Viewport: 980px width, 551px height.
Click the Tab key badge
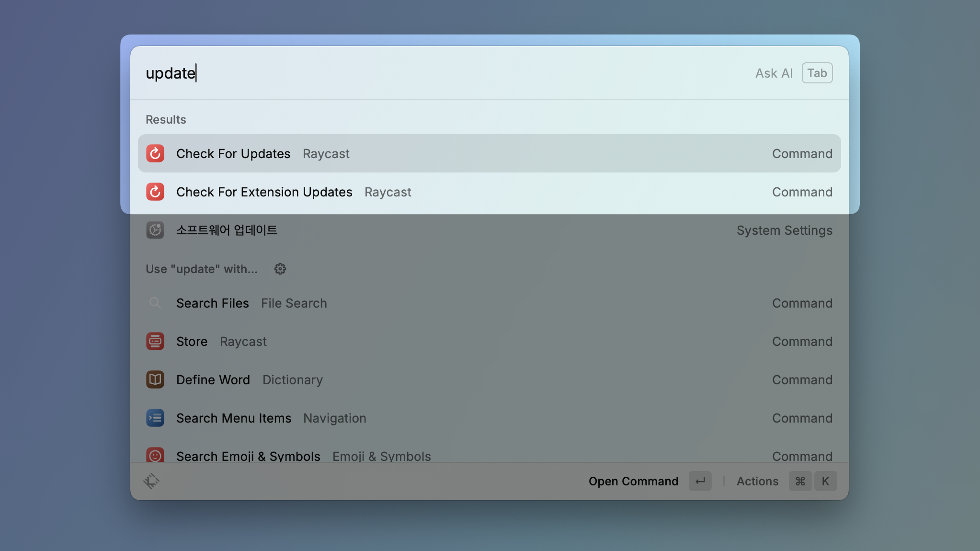pos(816,73)
